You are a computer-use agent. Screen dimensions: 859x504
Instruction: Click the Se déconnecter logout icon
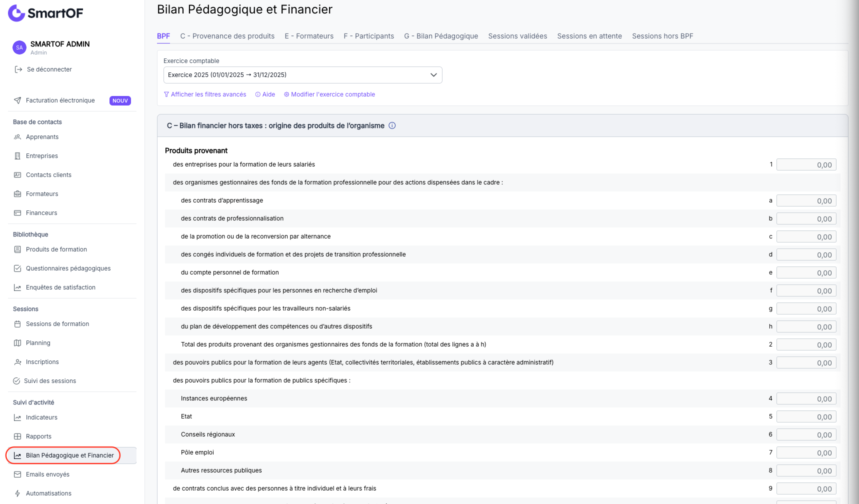coord(18,69)
